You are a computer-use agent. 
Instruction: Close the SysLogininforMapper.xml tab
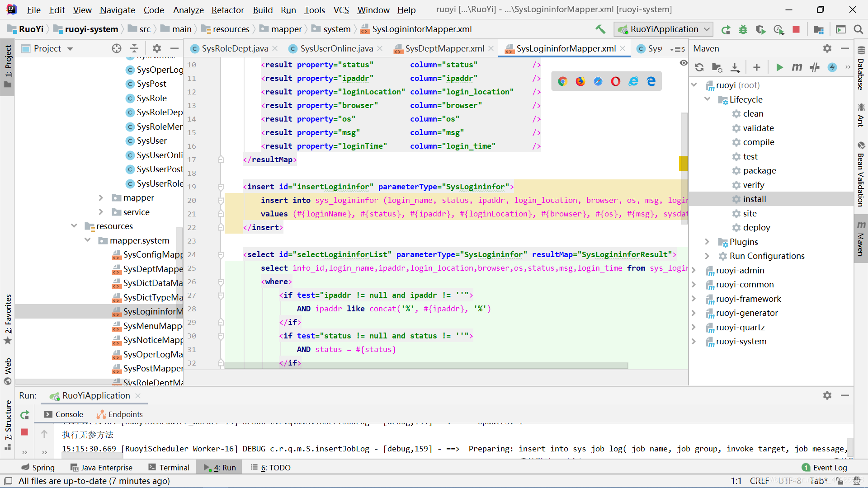tap(623, 48)
